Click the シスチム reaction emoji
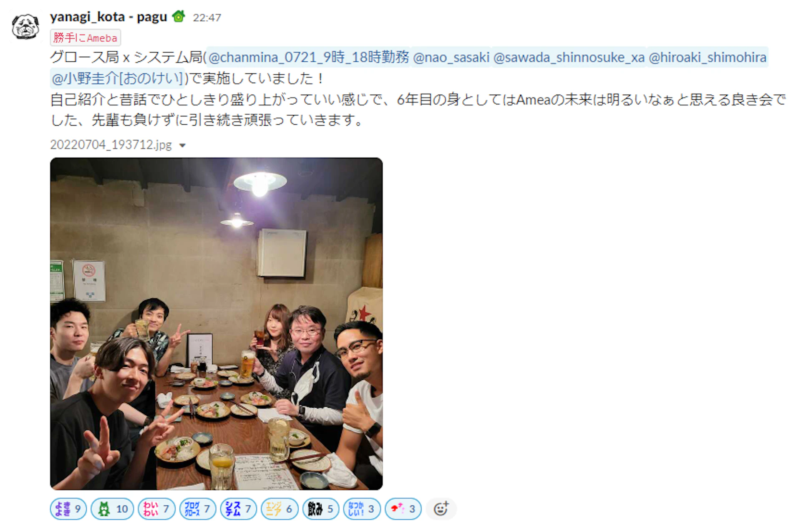The image size is (801, 532). 233,509
